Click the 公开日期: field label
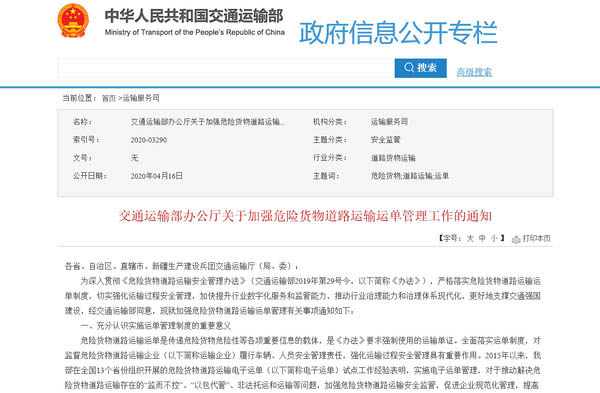Viewport: 600px width, 393px height. coord(90,176)
